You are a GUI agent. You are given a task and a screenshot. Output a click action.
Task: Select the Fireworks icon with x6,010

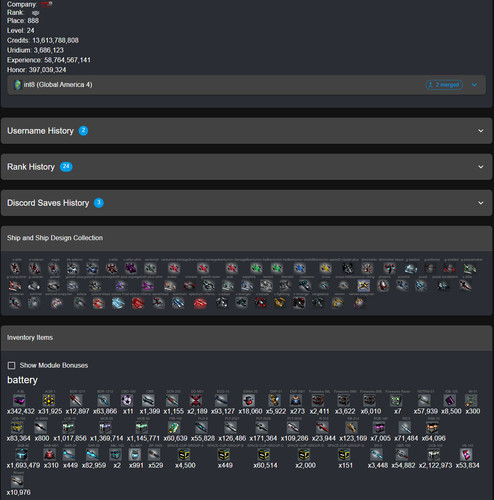tap(369, 400)
